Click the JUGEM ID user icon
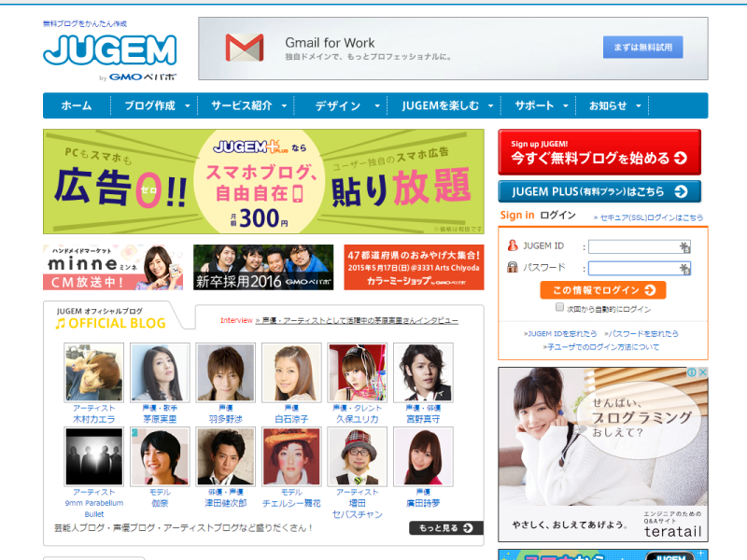Screen dimensions: 747x560 click(513, 245)
